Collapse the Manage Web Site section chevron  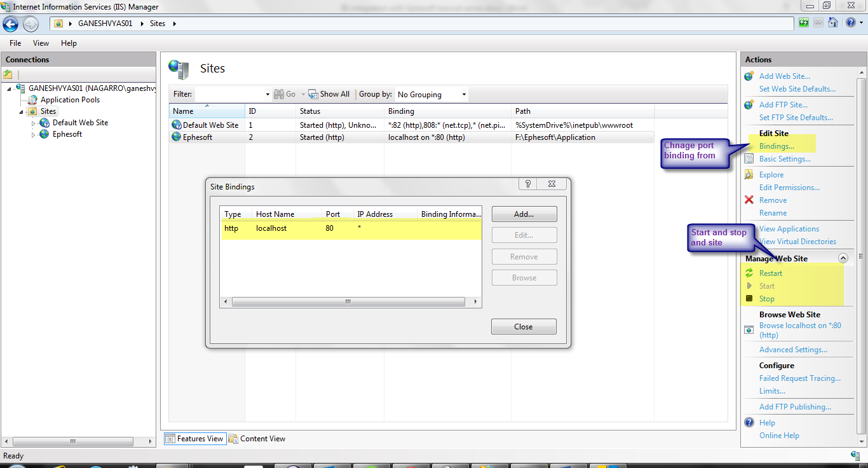(843, 258)
